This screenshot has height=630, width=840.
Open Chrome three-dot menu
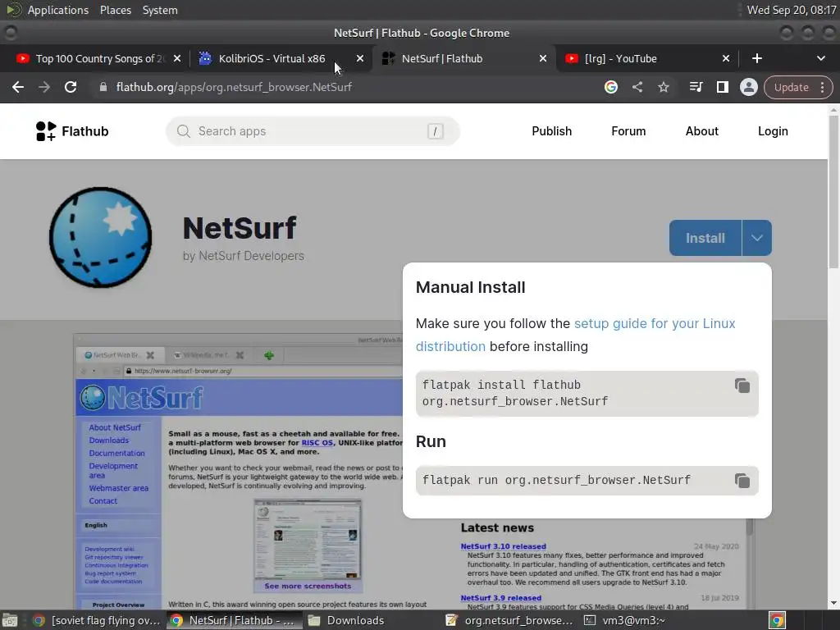pos(822,87)
